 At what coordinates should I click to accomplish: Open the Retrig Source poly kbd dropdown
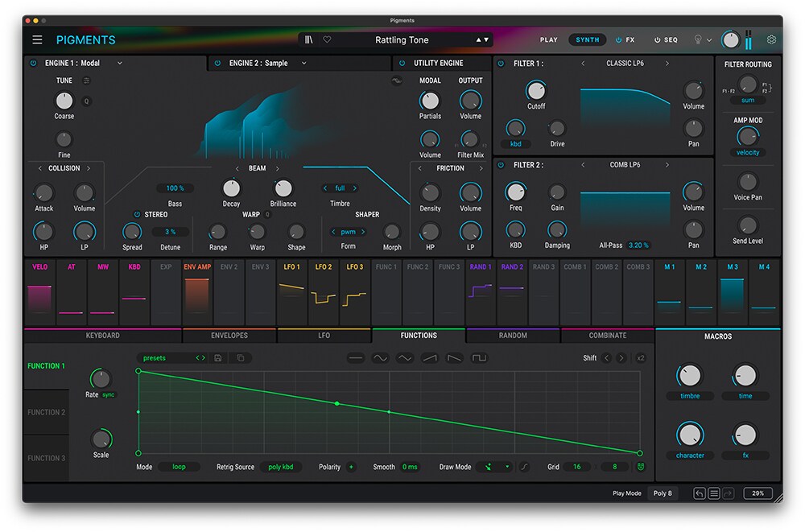point(280,467)
